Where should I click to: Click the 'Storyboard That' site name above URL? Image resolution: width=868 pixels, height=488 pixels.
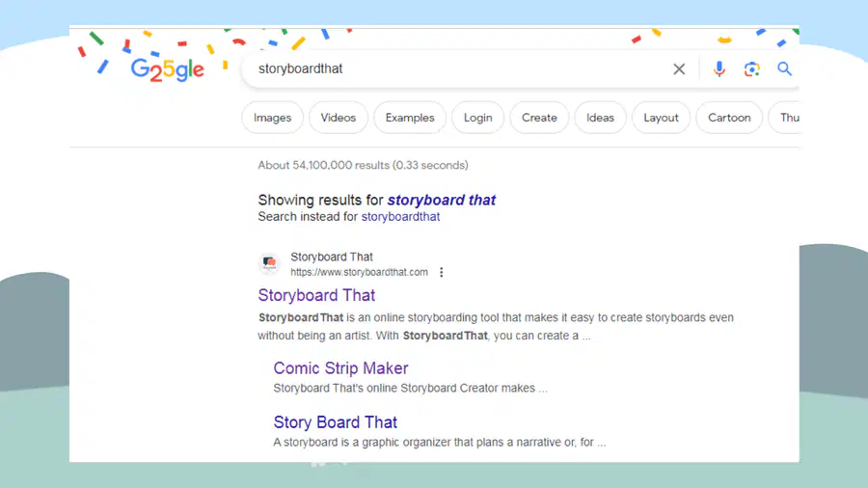click(x=332, y=257)
